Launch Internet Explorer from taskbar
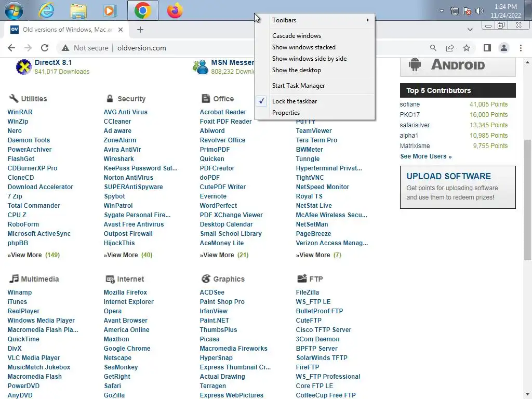Viewport: 532px width, 399px height. coord(46,10)
